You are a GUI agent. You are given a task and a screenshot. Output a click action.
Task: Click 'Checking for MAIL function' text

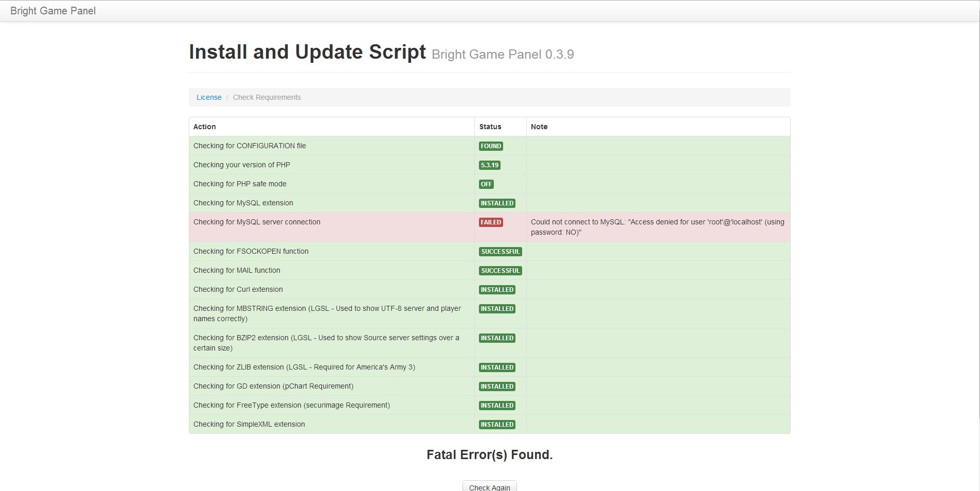[237, 270]
